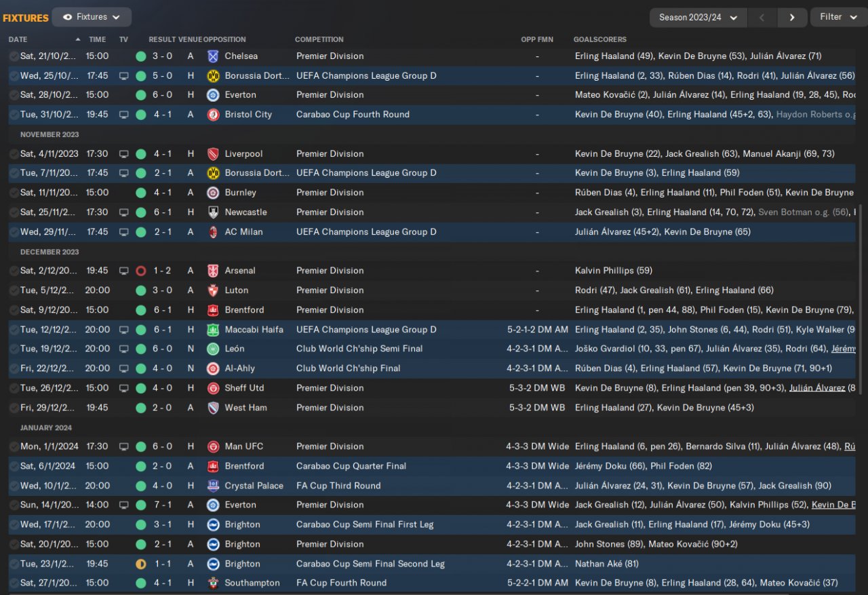Sort by the Opposition column header
This screenshot has height=595, width=868.
tap(224, 39)
